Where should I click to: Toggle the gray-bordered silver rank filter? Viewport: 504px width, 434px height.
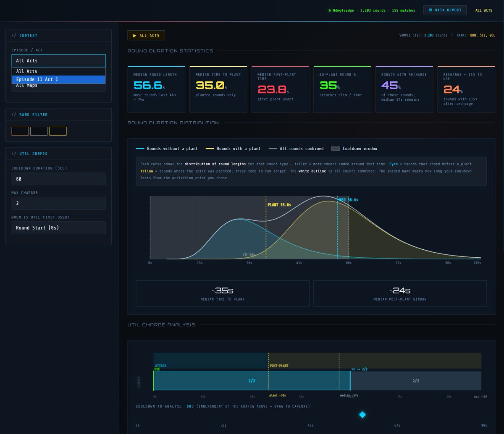click(39, 131)
